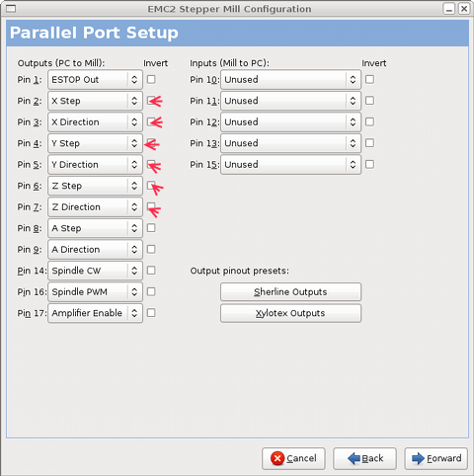Enable Invert for Pin 8 A Step
Viewport: 474px width, 476px height.
coord(151,228)
